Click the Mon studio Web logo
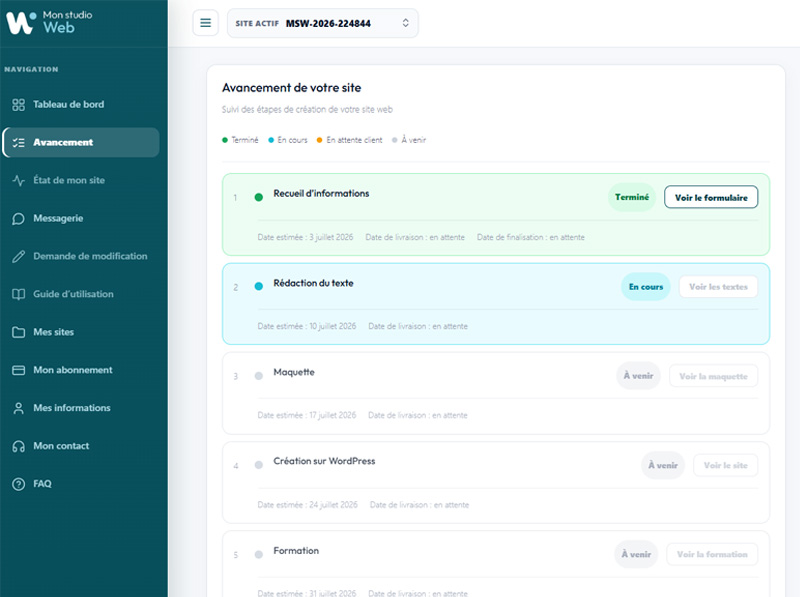The width and height of the screenshot is (800, 597). tap(49, 22)
